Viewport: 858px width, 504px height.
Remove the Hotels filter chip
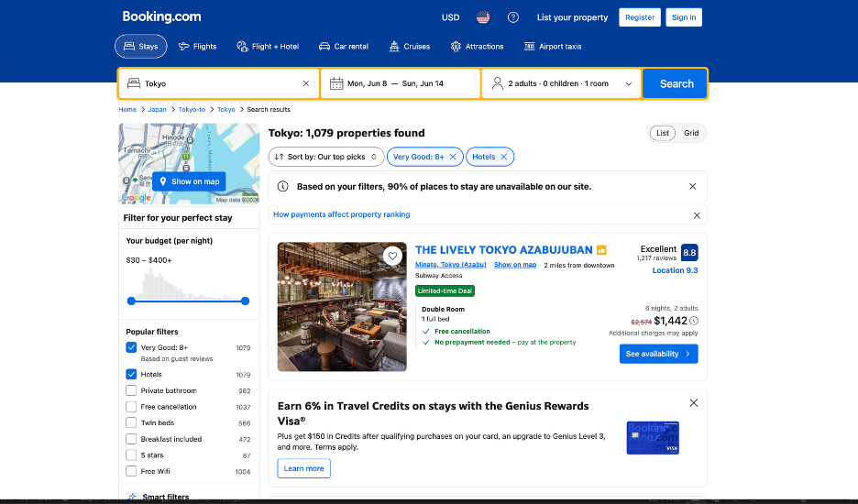(503, 157)
